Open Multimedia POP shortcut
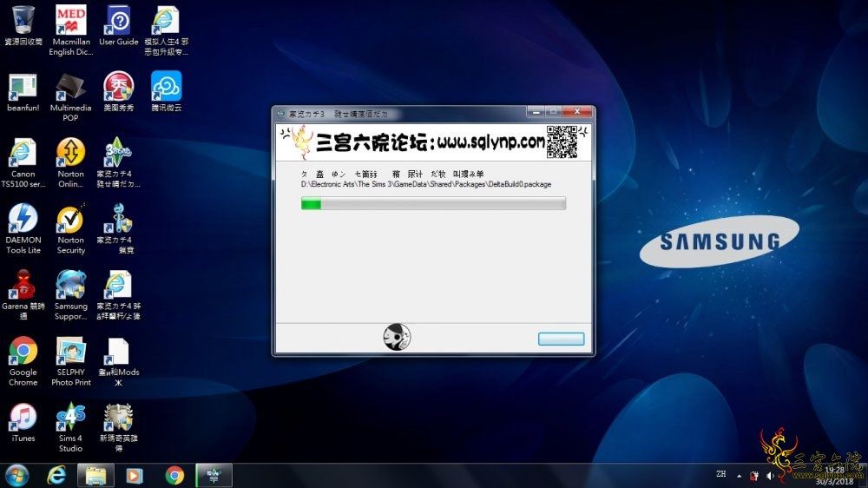Image resolution: width=868 pixels, height=488 pixels. tap(70, 97)
